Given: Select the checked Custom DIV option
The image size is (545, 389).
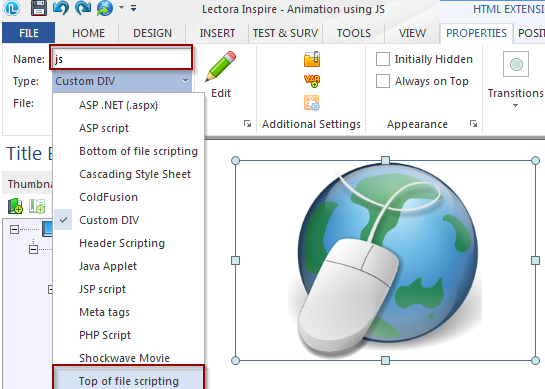Looking at the screenshot, I should tap(128, 220).
